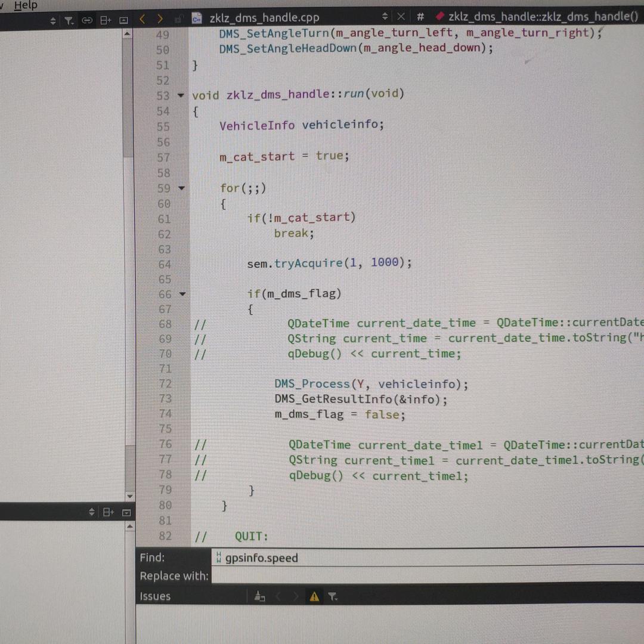Open the zklz_dms_handle.cpp file dropdown
Viewport: 644px width, 644px height.
coord(385,17)
